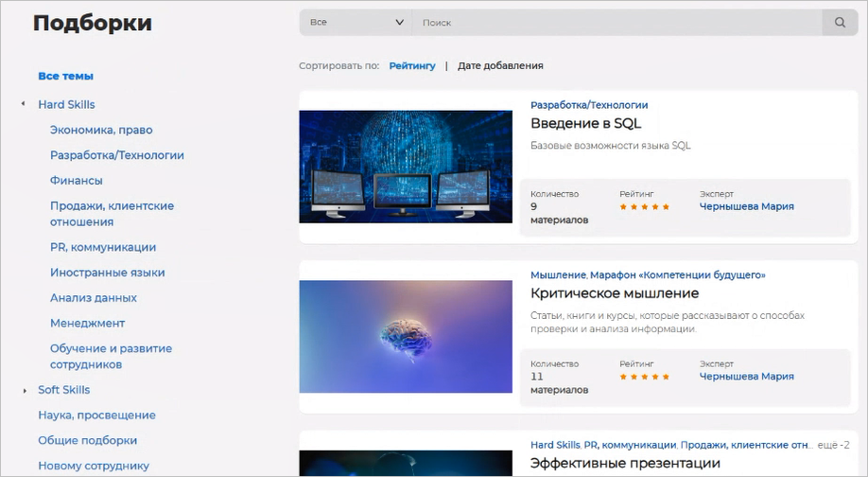Click truncated 'Продажи, клиентские отн...' tag

click(x=747, y=446)
